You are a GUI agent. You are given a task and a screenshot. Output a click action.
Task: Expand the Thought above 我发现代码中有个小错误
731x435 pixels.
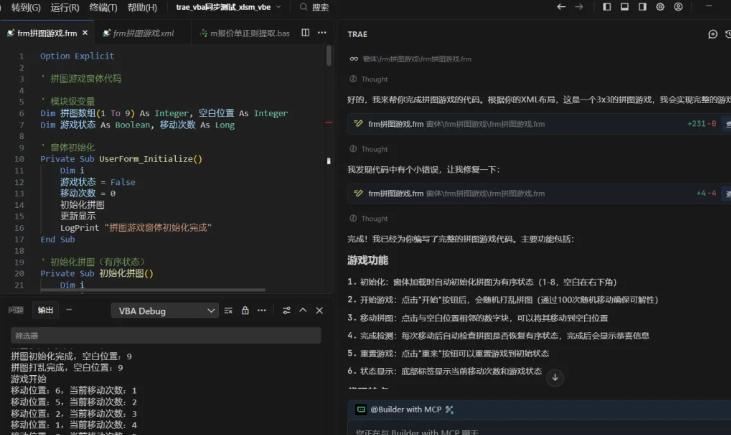(369, 149)
